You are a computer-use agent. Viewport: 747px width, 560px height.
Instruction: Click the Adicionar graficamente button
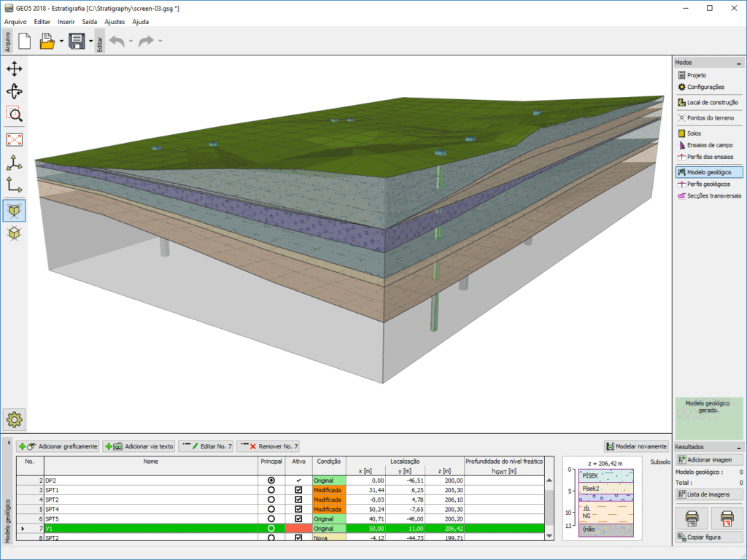(x=58, y=446)
